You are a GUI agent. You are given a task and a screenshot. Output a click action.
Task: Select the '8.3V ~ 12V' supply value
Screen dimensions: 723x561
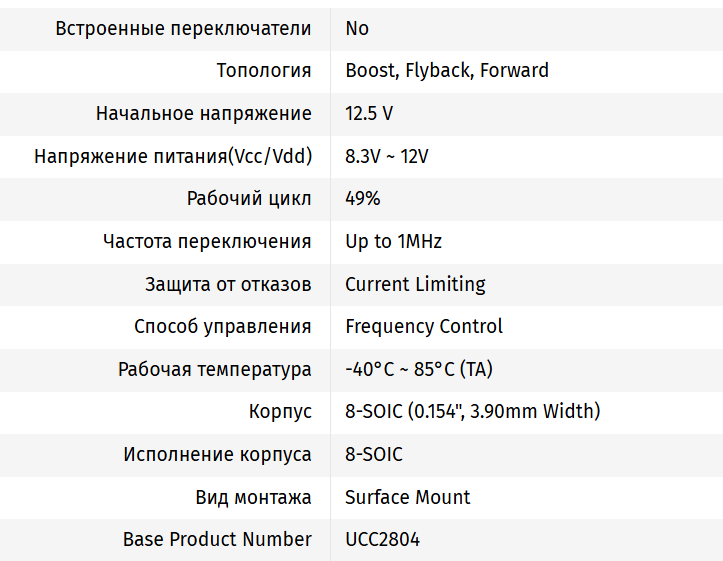387,156
